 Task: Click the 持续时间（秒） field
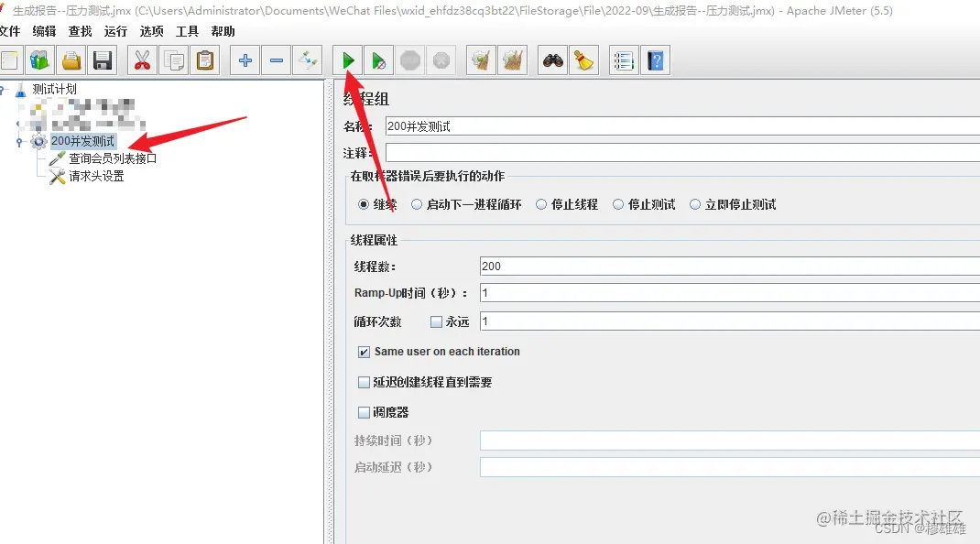click(x=730, y=441)
